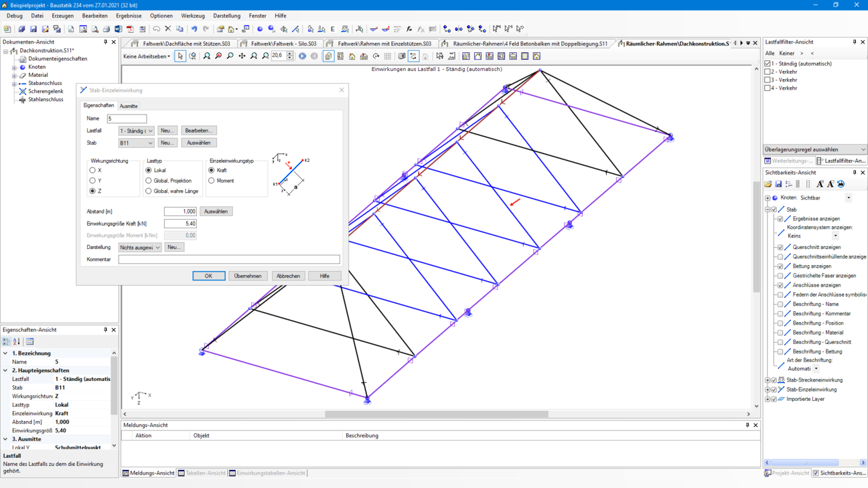This screenshot has height=488, width=868.
Task: Open the Keine Arbeitsebene dropdown
Action: point(147,56)
